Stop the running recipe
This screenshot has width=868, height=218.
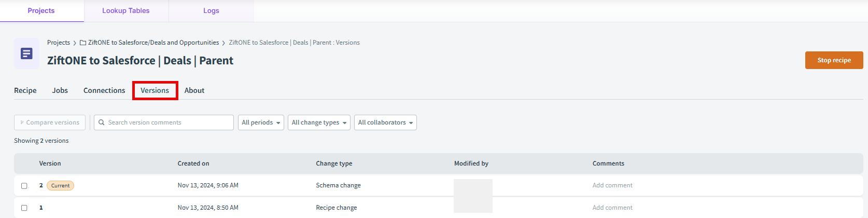click(x=834, y=60)
